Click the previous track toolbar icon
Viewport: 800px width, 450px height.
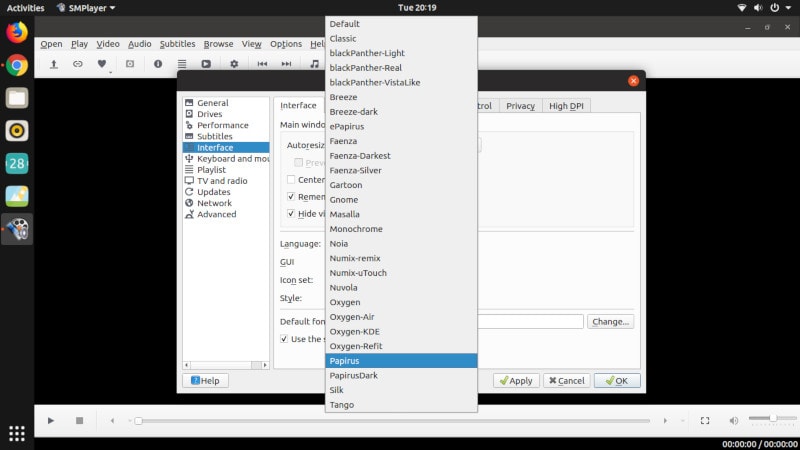point(262,64)
